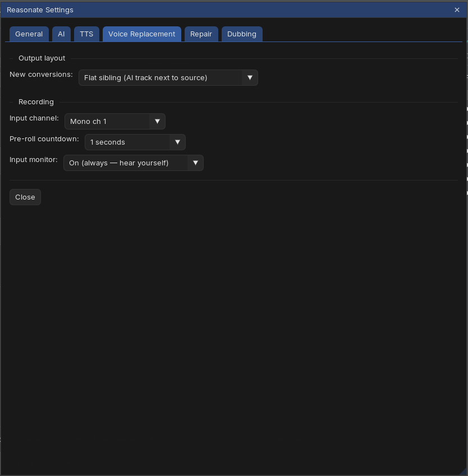
Task: Close the Reasonate Settings window with X
Action: click(457, 10)
